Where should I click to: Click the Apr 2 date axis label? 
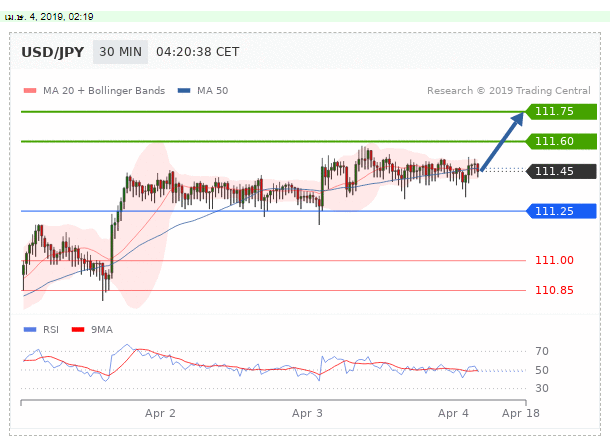tap(160, 413)
